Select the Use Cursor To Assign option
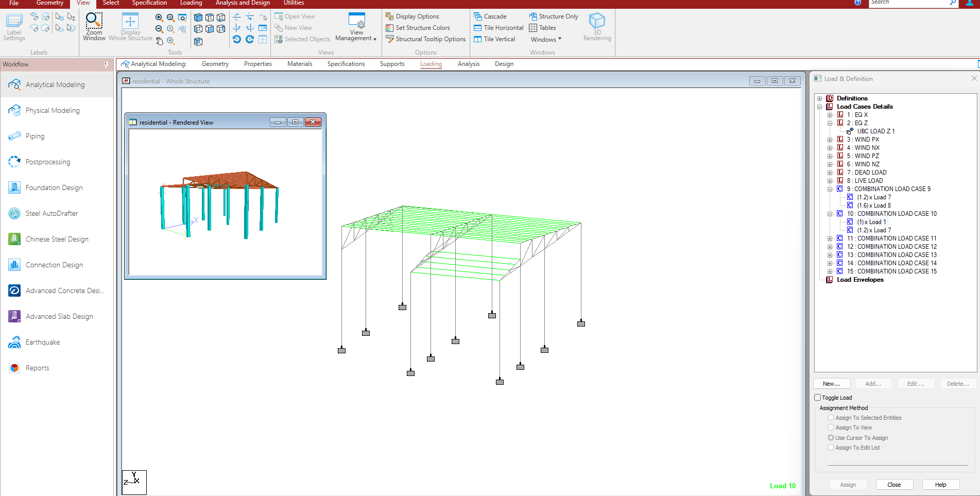 pos(831,438)
